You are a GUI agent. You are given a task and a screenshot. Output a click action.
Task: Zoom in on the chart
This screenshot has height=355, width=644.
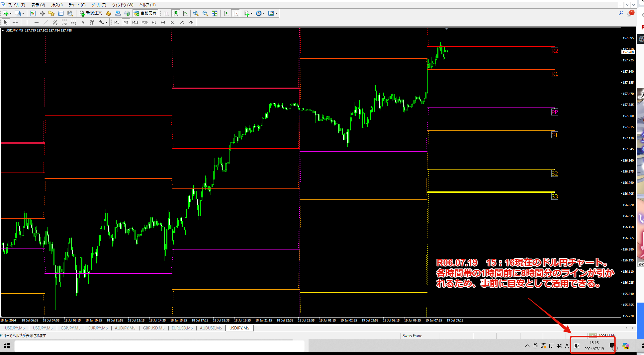196,13
